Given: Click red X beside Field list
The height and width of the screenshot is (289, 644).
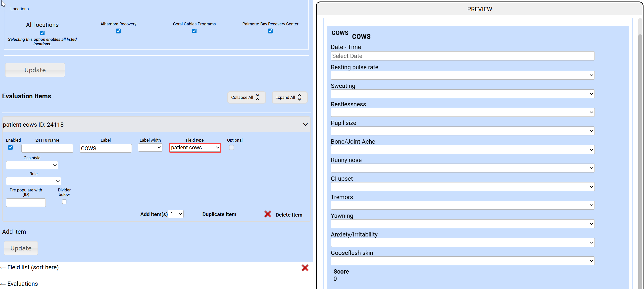Looking at the screenshot, I should coord(305,268).
